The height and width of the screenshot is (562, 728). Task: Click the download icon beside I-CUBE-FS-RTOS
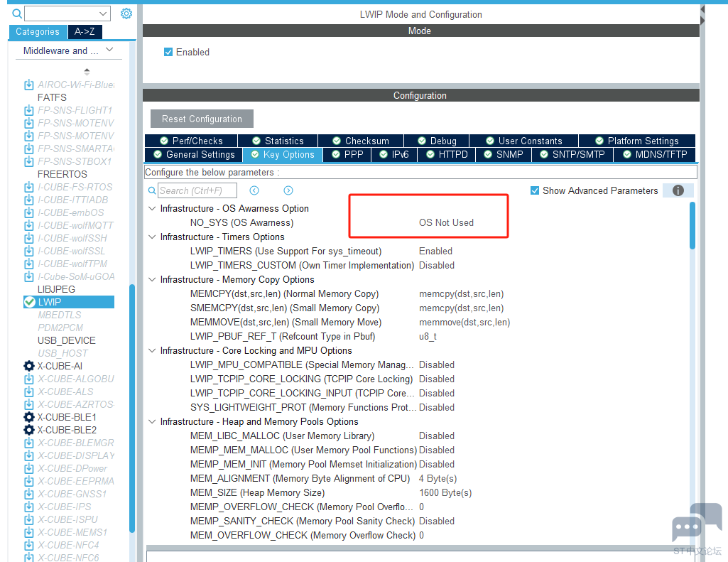point(29,187)
